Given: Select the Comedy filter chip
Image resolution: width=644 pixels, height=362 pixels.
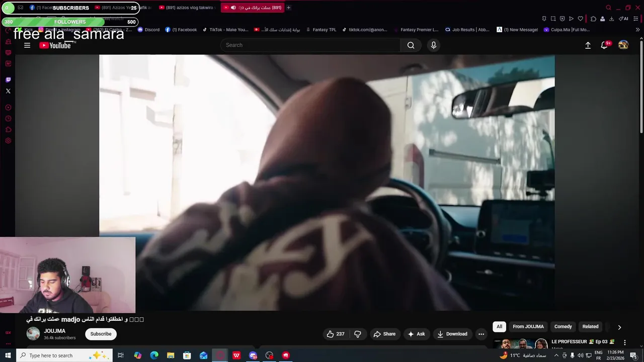Looking at the screenshot, I should (563, 327).
